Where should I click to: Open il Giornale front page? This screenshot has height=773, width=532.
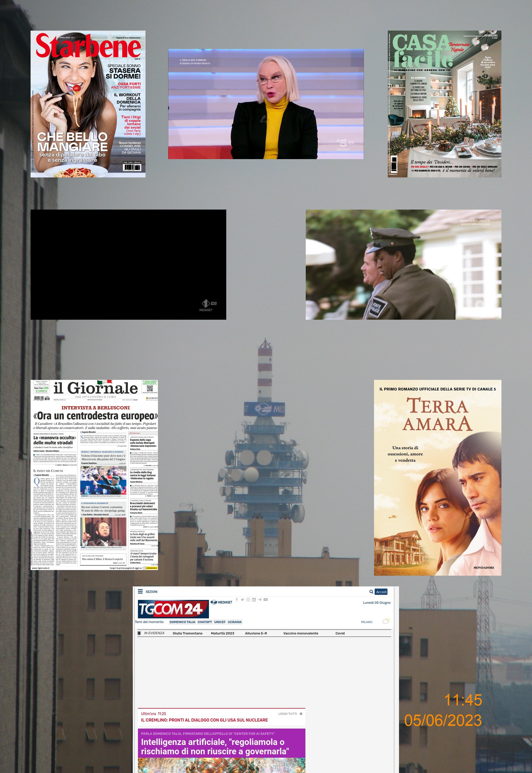coord(94,475)
